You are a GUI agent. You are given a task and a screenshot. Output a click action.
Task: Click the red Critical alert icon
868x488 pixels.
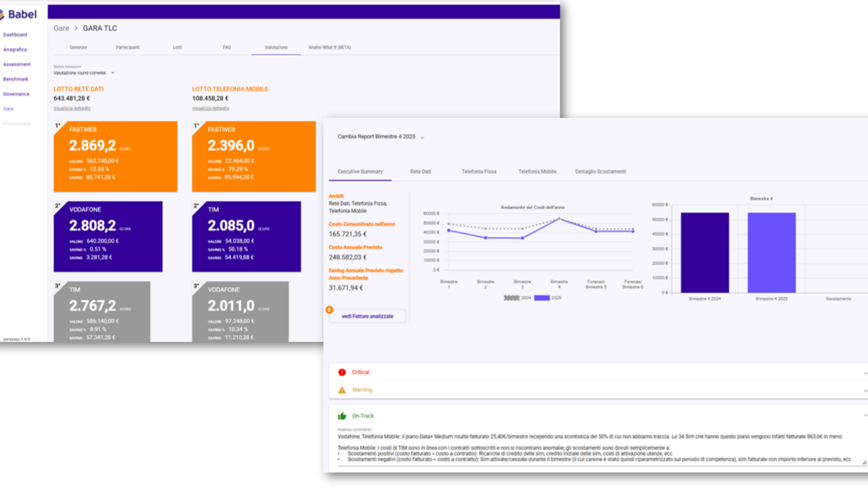(x=342, y=373)
